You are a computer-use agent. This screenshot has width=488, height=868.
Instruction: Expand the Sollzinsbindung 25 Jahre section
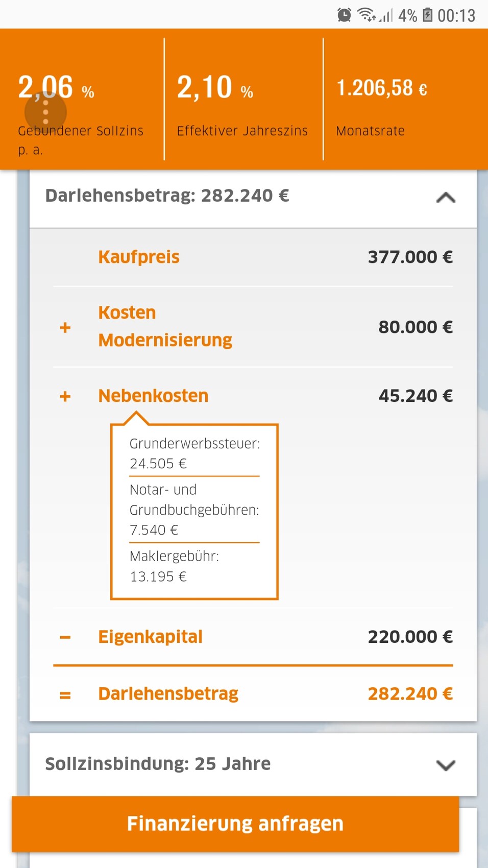coord(446,765)
